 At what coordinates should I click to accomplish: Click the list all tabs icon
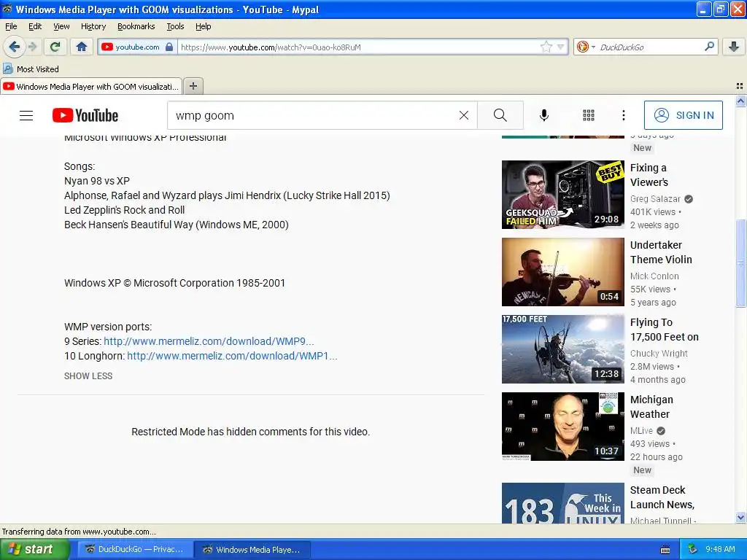point(740,86)
